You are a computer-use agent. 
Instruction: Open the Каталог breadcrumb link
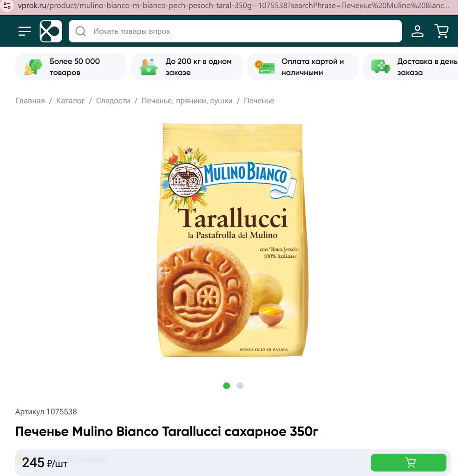70,101
